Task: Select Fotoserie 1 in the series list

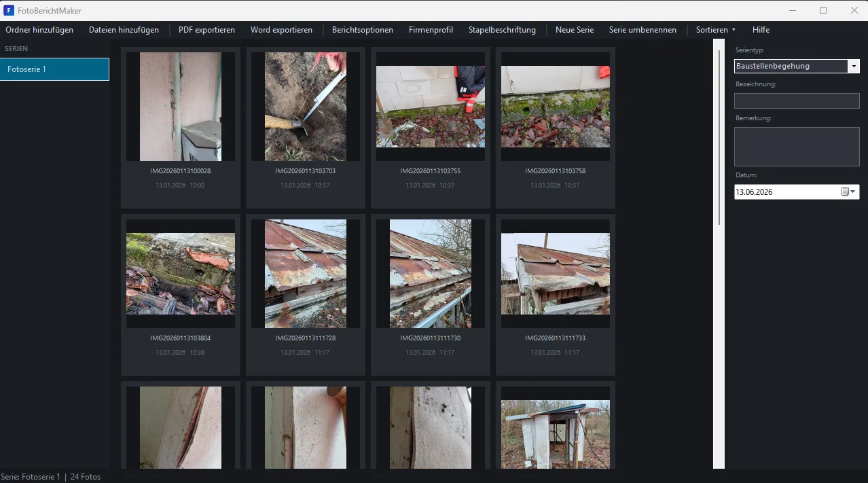Action: (54, 69)
